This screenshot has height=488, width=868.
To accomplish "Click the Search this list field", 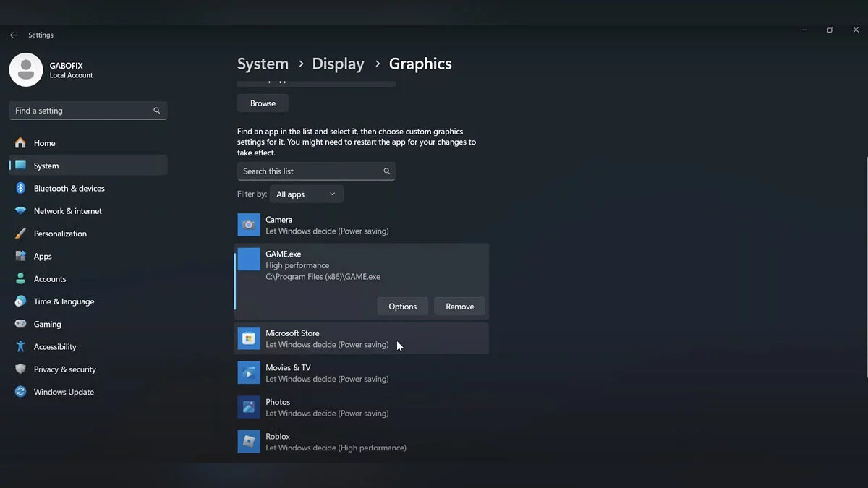I will point(309,171).
